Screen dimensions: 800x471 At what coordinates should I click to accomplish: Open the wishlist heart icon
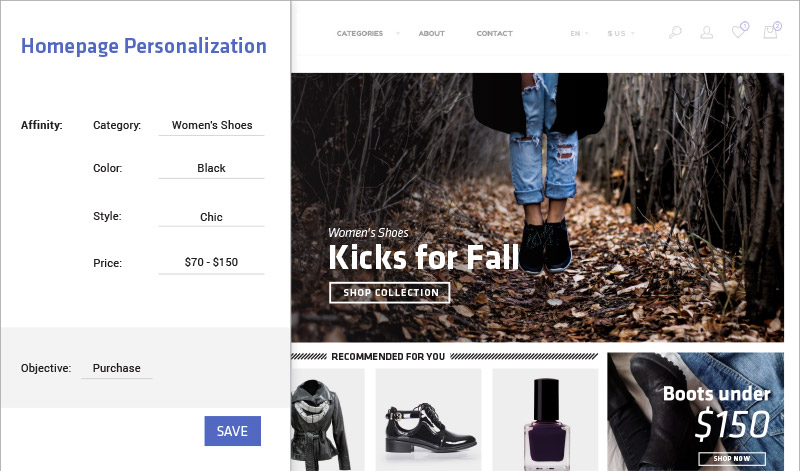[x=739, y=31]
